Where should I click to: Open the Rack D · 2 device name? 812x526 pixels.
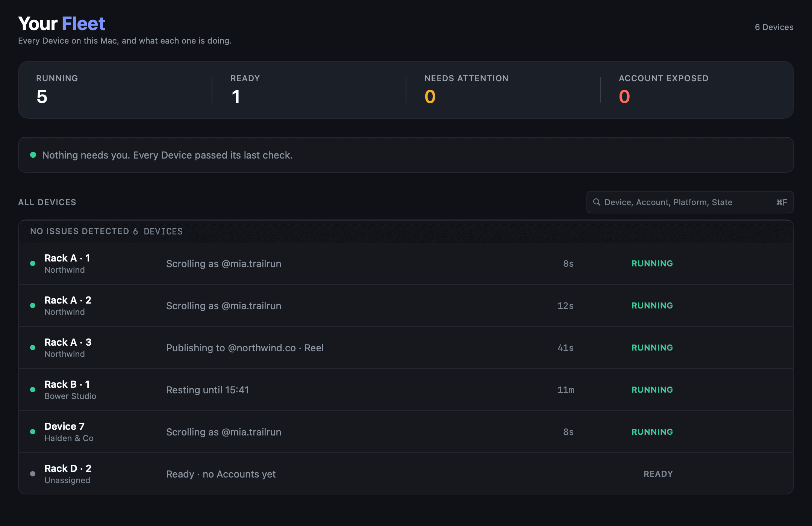click(68, 469)
